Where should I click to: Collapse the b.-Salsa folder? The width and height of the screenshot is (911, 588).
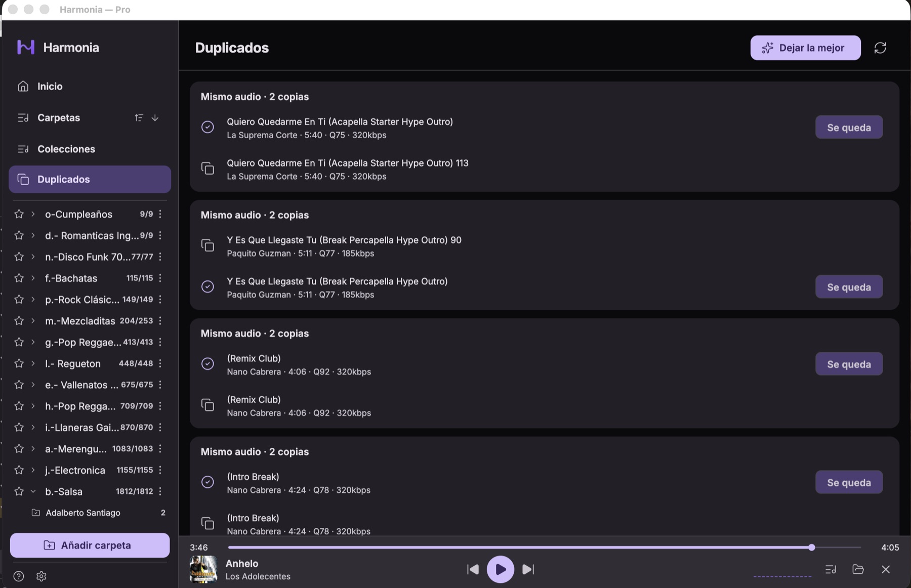click(33, 491)
